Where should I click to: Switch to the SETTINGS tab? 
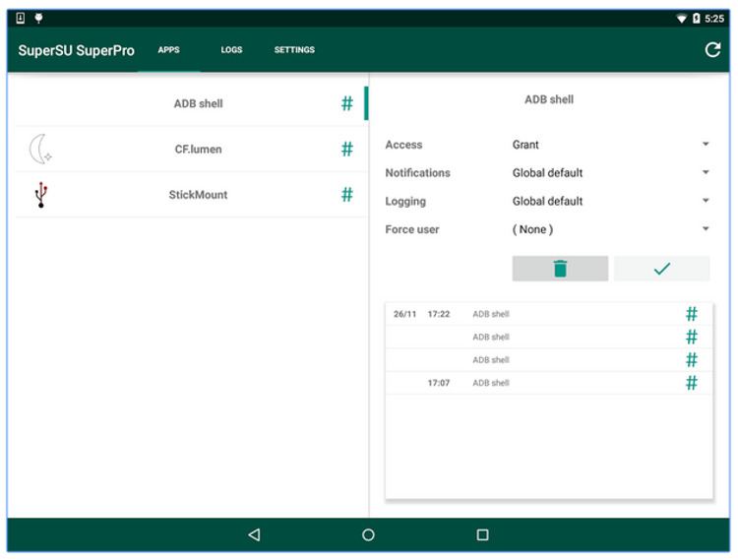point(294,49)
